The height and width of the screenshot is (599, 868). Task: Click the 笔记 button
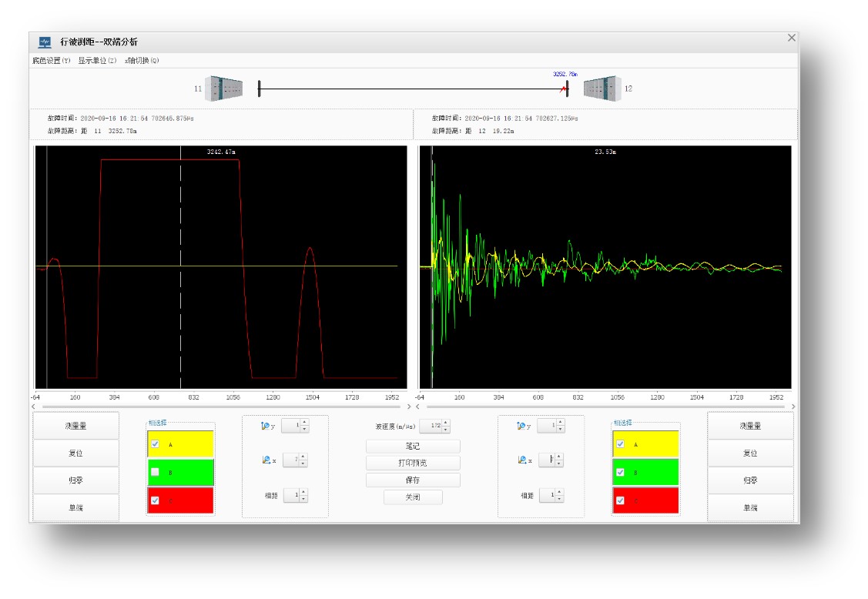[413, 447]
